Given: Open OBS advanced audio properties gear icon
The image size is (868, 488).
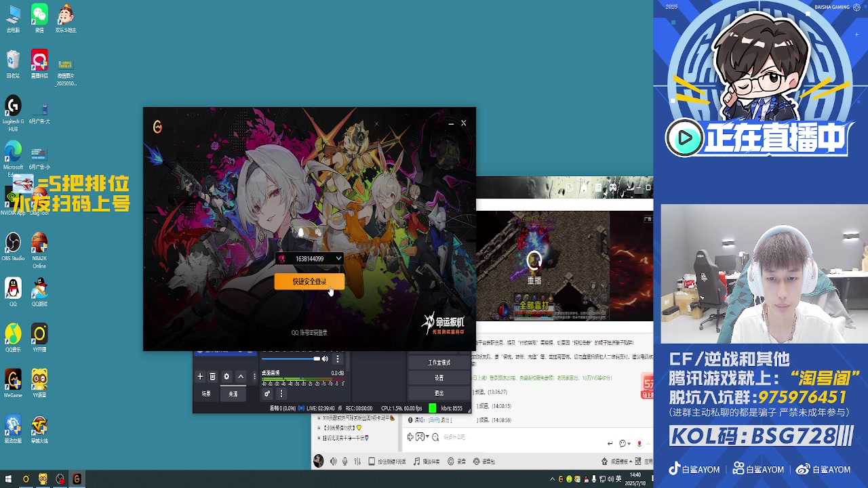Looking at the screenshot, I should pyautogui.click(x=267, y=394).
